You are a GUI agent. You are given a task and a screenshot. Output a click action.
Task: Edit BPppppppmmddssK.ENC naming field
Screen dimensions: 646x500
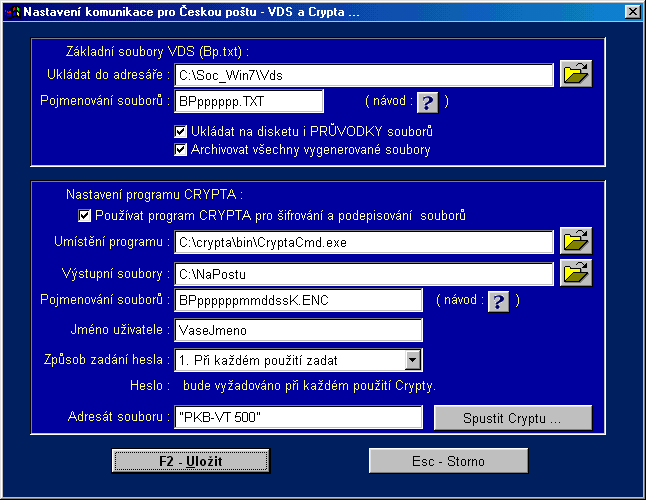coord(299,300)
